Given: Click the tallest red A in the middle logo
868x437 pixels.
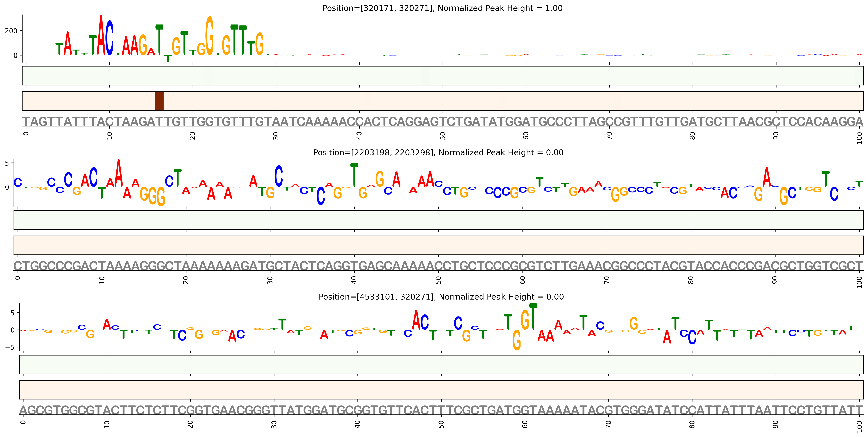Looking at the screenshot, I should [x=119, y=173].
